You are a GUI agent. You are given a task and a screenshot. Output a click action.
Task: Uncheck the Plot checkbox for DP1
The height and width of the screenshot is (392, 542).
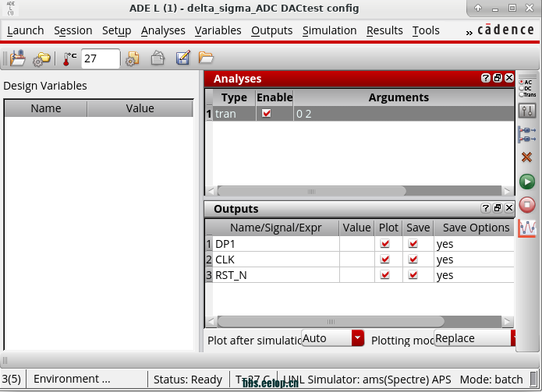point(384,243)
